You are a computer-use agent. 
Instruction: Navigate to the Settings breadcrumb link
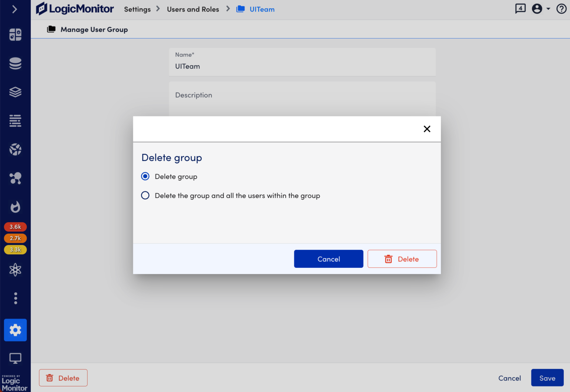tap(137, 9)
